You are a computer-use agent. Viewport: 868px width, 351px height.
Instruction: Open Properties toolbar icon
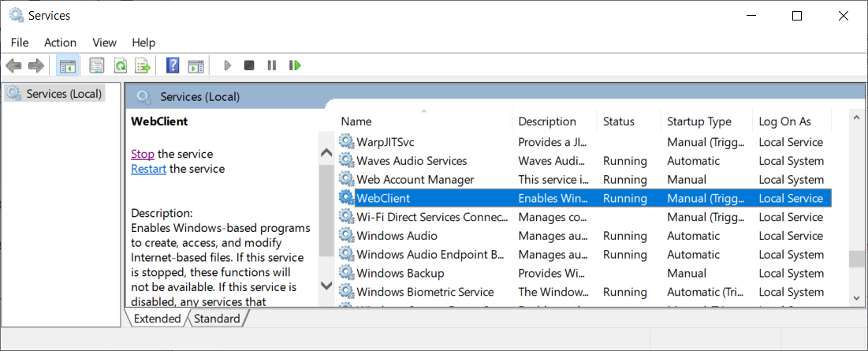[x=97, y=66]
